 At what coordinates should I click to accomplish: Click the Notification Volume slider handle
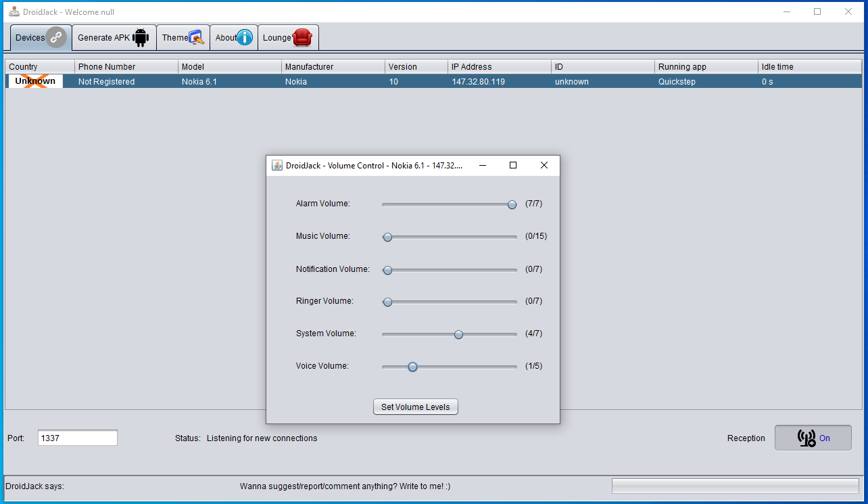coord(387,270)
